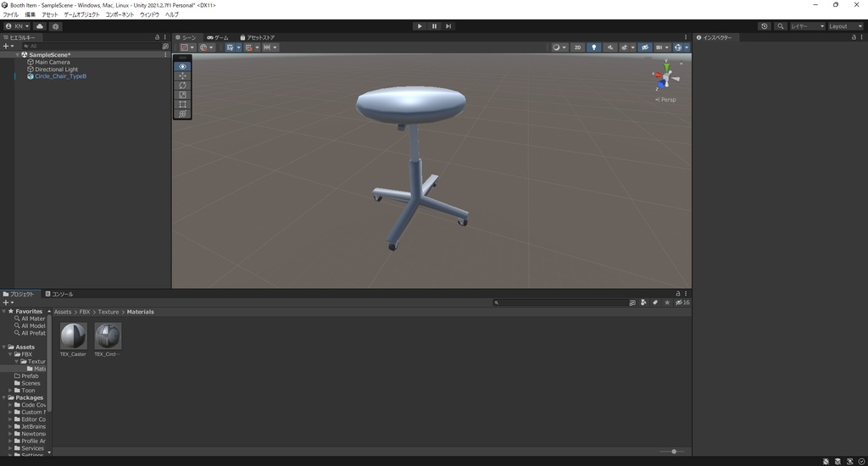Screen dimensions: 868x466
Task: Click the Project icon size slider
Action: pos(671,452)
